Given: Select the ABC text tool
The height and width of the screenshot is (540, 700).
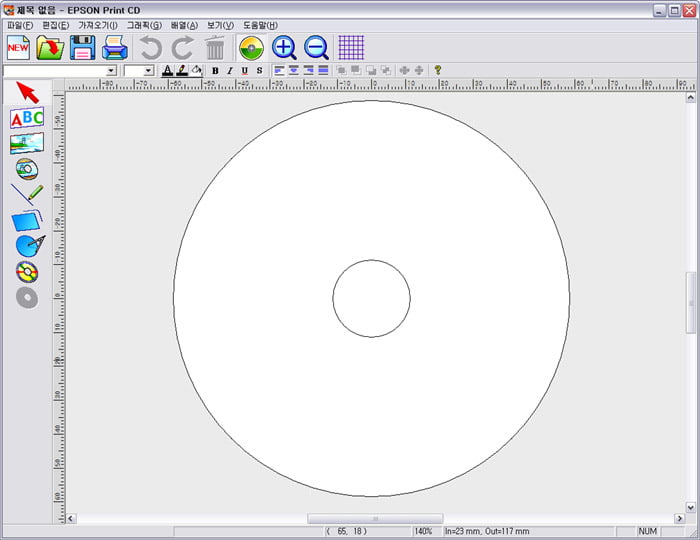Looking at the screenshot, I should [27, 118].
